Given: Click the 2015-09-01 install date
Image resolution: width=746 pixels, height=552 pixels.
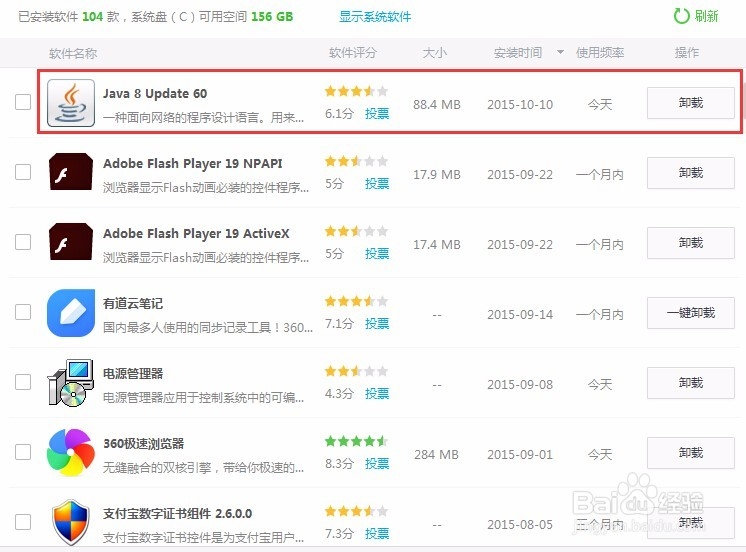Looking at the screenshot, I should [520, 455].
